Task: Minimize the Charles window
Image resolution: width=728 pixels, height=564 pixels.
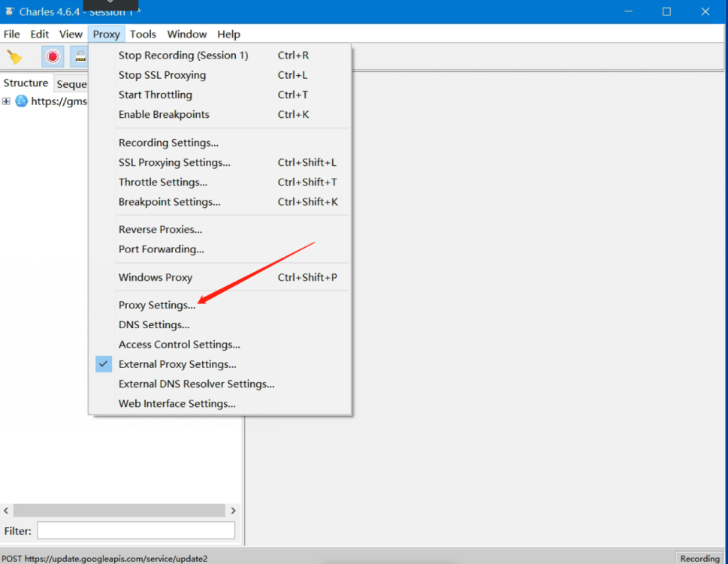Action: (x=628, y=11)
